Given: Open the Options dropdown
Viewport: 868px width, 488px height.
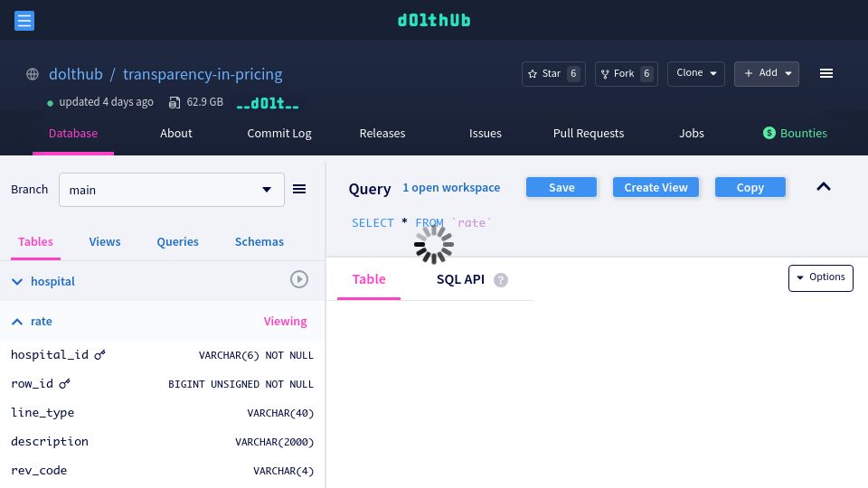Looking at the screenshot, I should click(820, 277).
